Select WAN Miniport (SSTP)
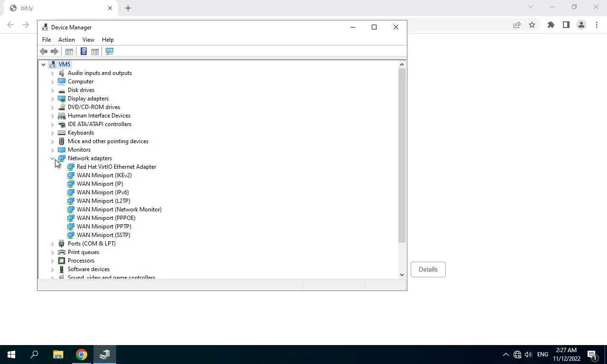 coord(103,235)
